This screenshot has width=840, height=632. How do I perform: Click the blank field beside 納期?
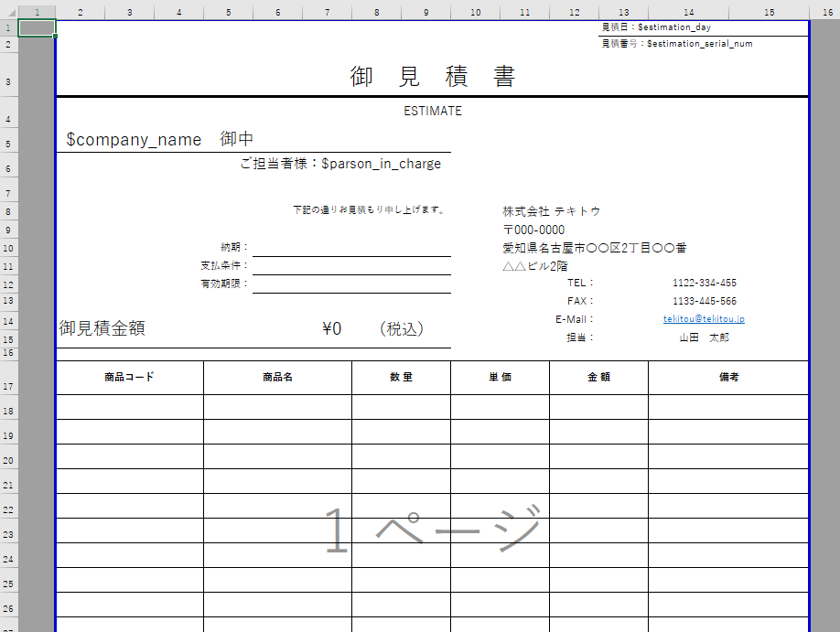tap(351, 247)
